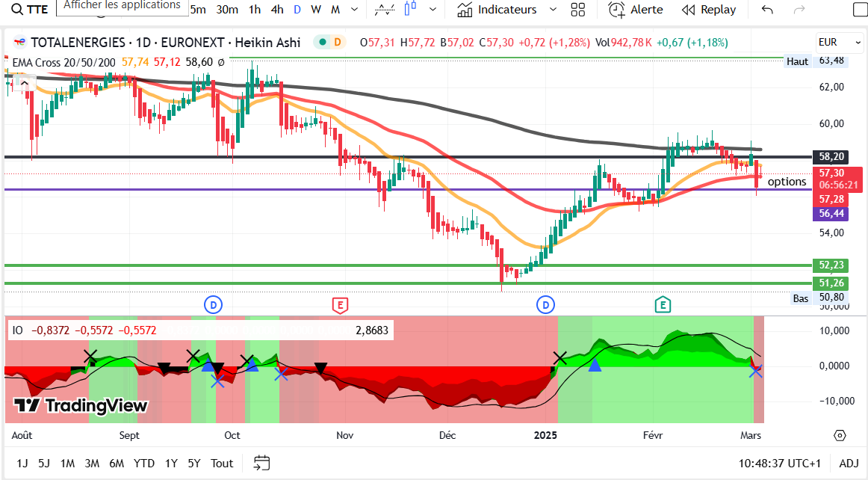
Task: Set range to 5Y
Action: point(193,464)
